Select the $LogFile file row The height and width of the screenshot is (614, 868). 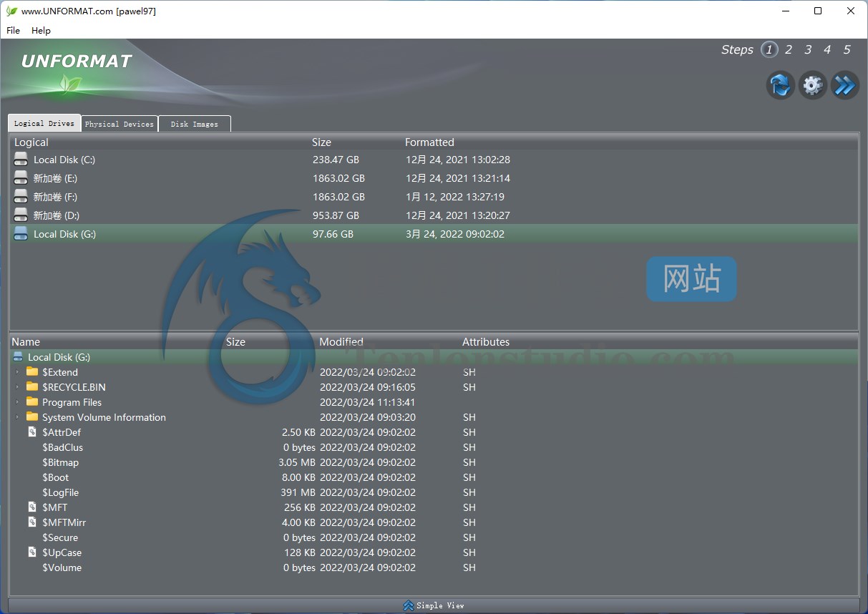[x=434, y=492]
